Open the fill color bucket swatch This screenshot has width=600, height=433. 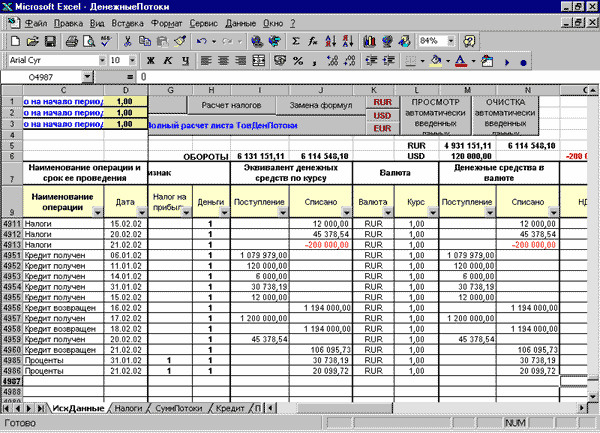click(x=436, y=61)
